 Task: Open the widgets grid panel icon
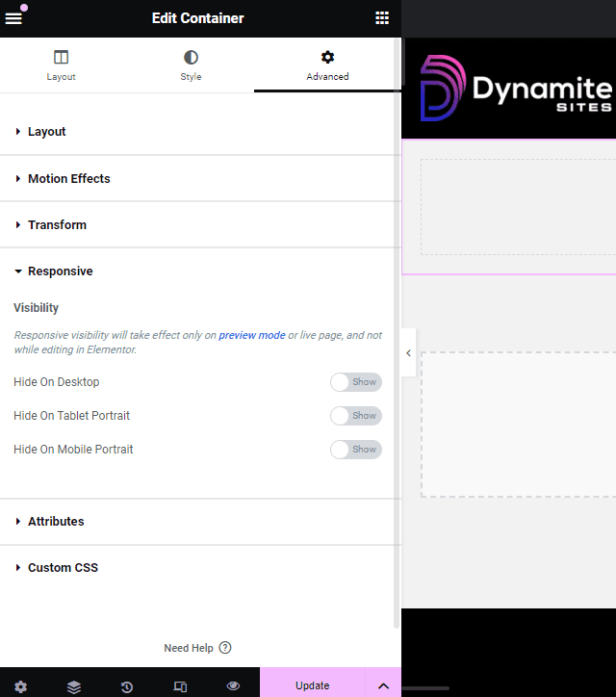point(382,18)
